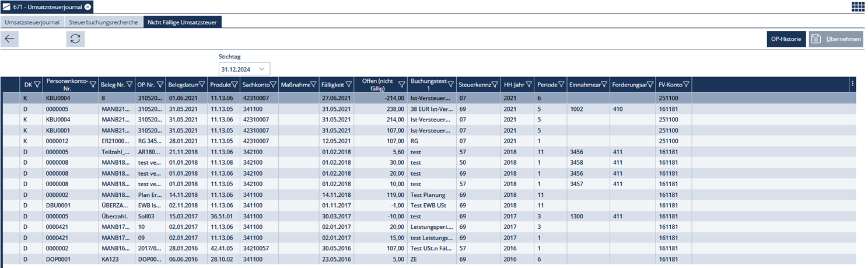868x268 pixels.
Task: Open filter dropdown for Periode column
Action: click(562, 85)
